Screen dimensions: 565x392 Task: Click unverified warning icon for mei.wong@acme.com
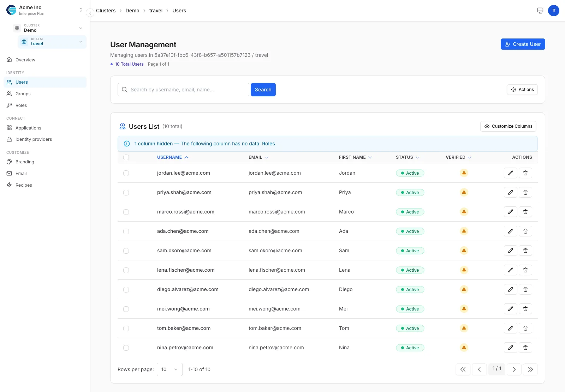pos(464,309)
